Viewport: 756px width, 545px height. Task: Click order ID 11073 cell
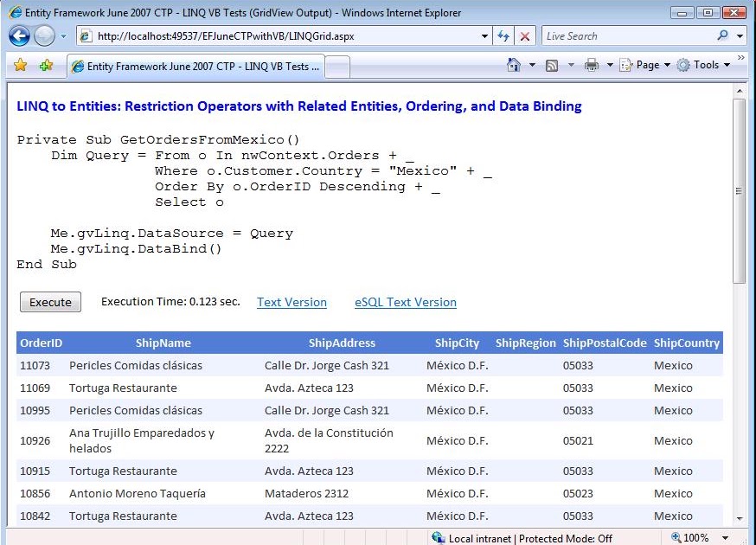[x=35, y=366]
